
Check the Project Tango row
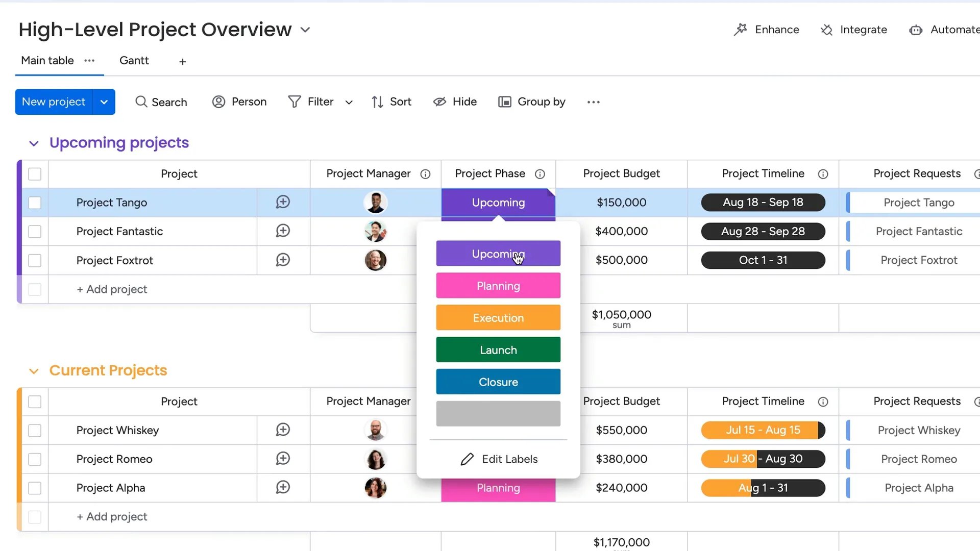(35, 203)
